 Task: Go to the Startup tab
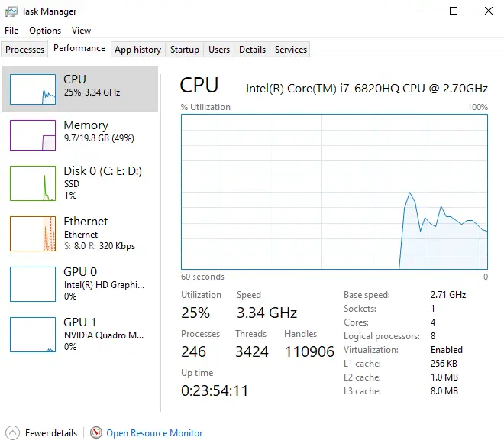[x=185, y=50]
